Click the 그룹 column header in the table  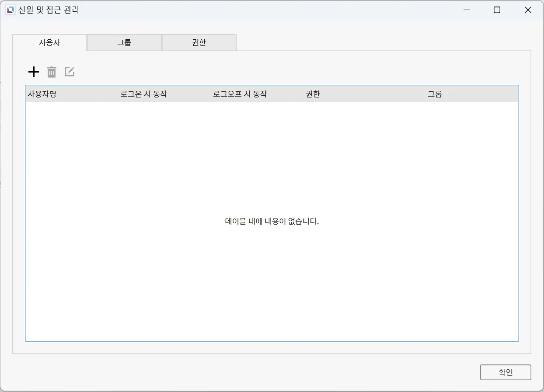(435, 94)
